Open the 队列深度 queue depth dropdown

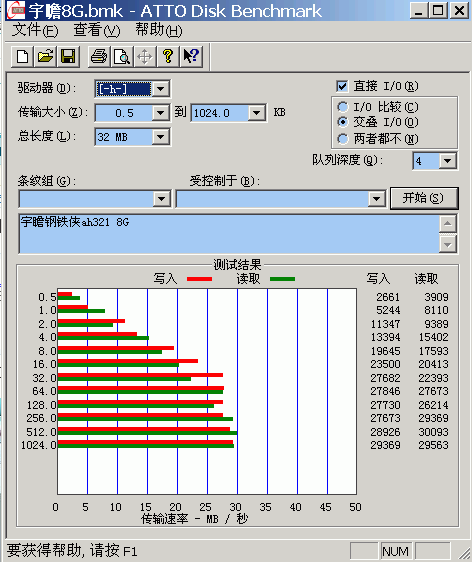pos(448,161)
